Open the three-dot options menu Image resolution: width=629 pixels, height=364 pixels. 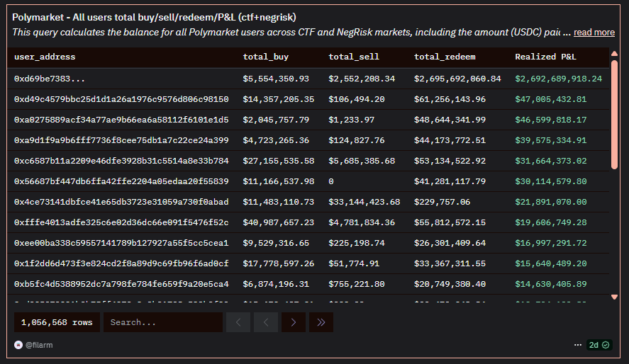pos(578,345)
